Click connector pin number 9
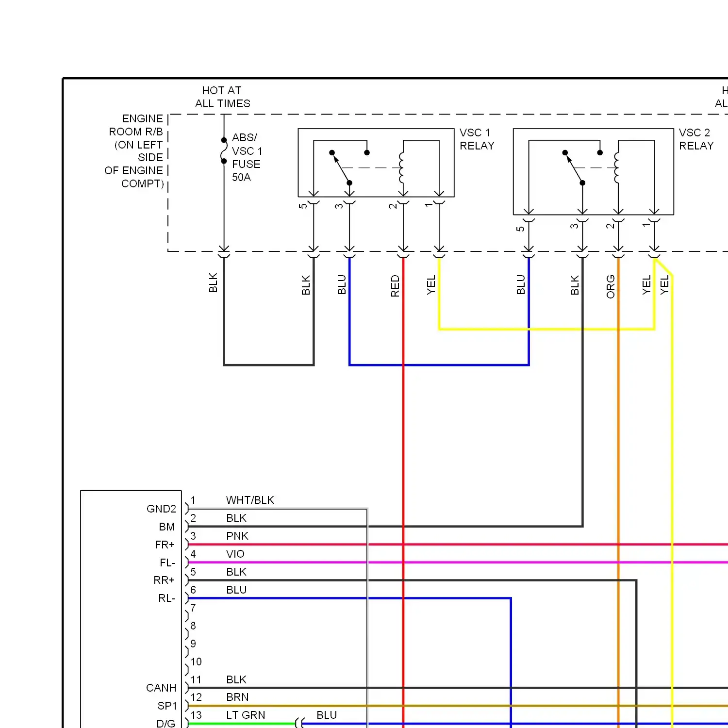Viewport: 728px width, 728px height. tap(193, 644)
